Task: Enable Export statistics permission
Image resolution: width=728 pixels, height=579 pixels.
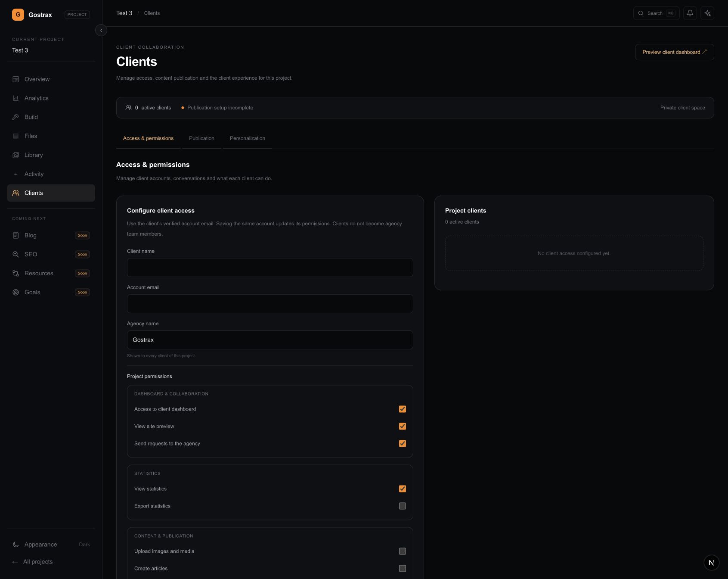Action: click(x=403, y=506)
